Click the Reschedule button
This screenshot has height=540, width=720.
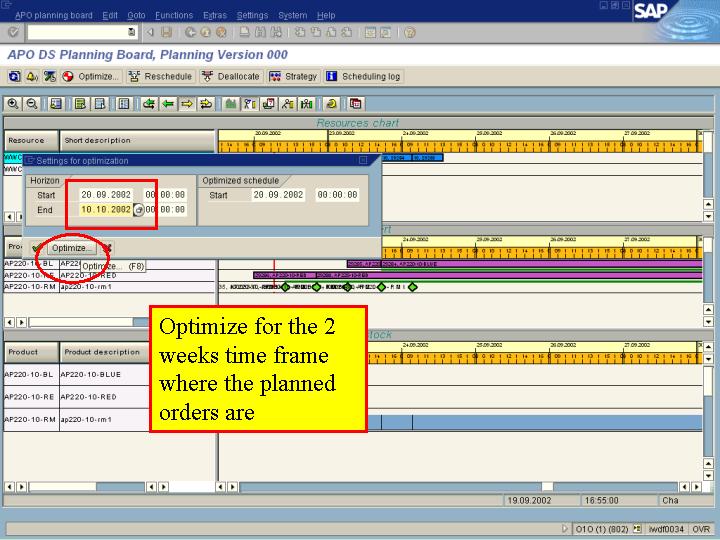[x=160, y=76]
